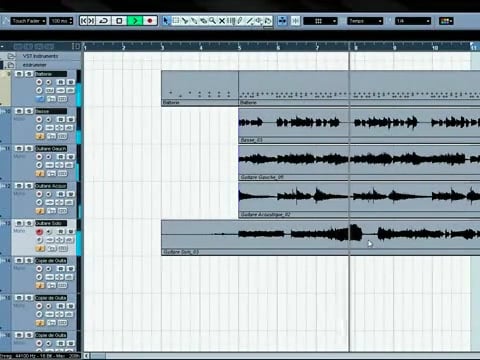Click the Stop transport button
The image size is (480, 360).
click(x=119, y=21)
